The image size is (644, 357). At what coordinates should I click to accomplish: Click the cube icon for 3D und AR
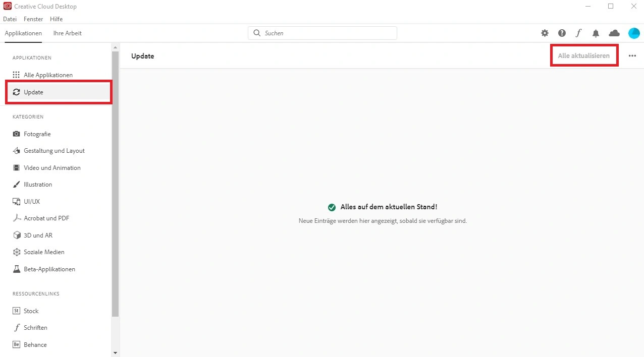[x=16, y=235]
